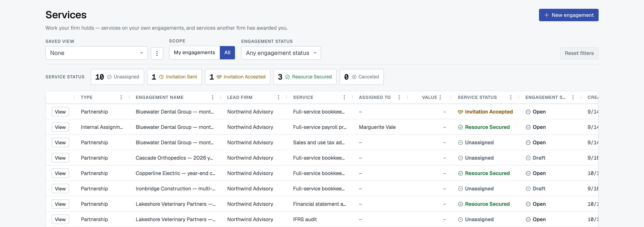Viewport: 644px width, 227px height.
Task: View the Cascade Orthopedics service
Action: pyautogui.click(x=60, y=158)
